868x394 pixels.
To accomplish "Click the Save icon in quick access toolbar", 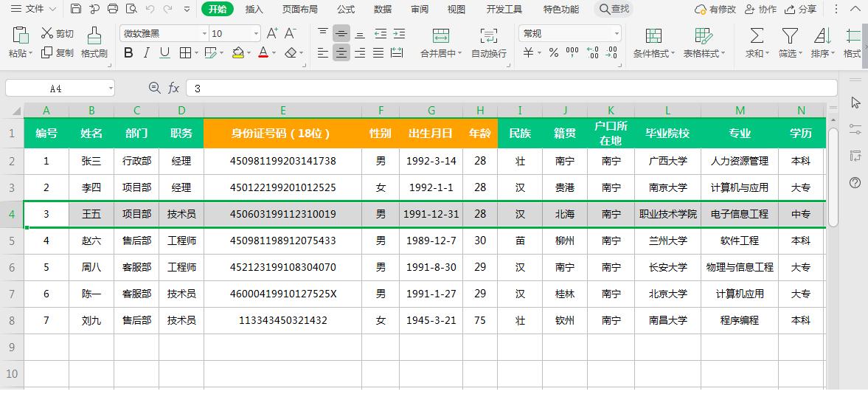I will (76, 9).
